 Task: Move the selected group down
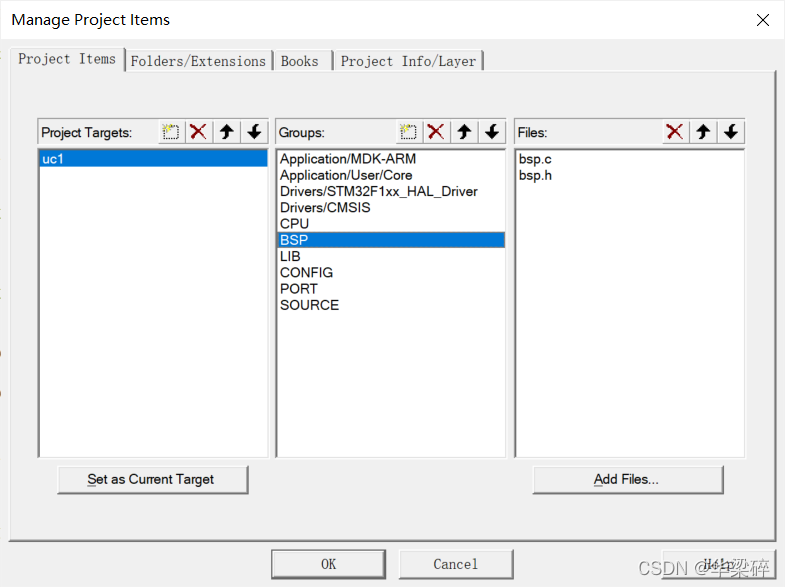[x=492, y=132]
